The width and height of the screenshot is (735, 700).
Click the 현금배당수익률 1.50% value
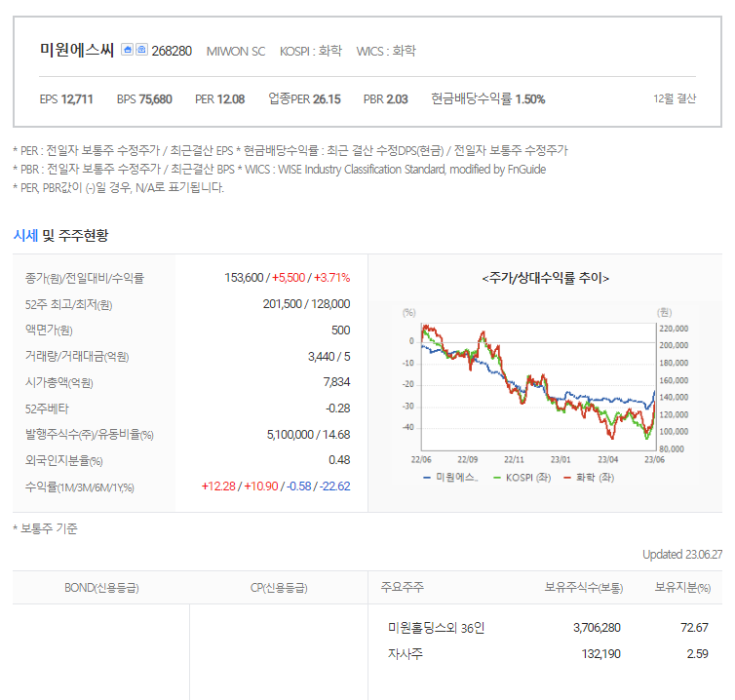tap(488, 98)
